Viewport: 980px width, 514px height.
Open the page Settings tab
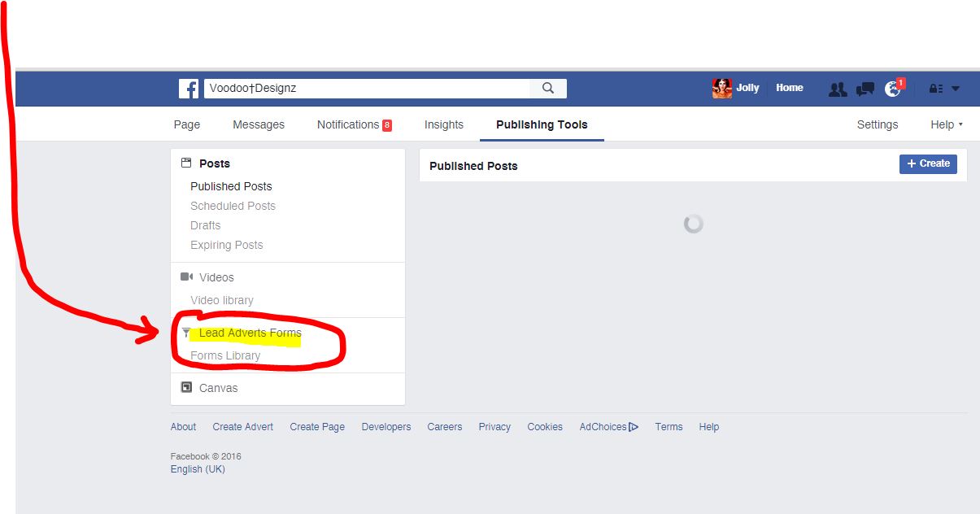tap(878, 124)
